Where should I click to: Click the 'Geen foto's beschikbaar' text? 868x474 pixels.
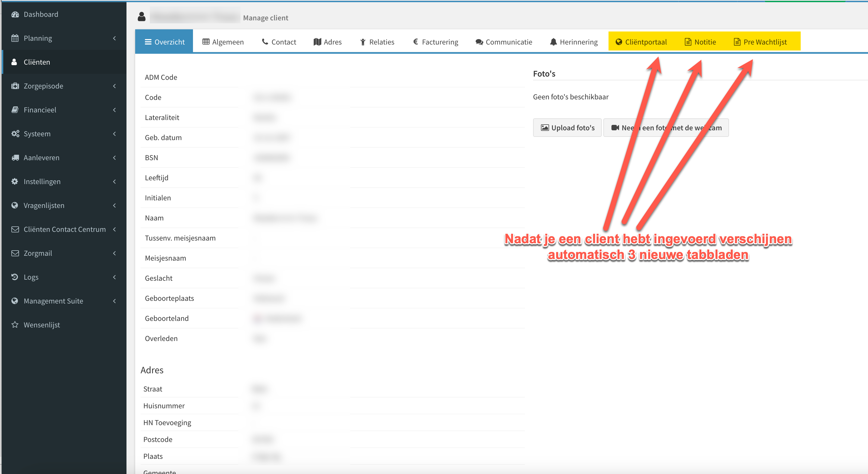(571, 97)
